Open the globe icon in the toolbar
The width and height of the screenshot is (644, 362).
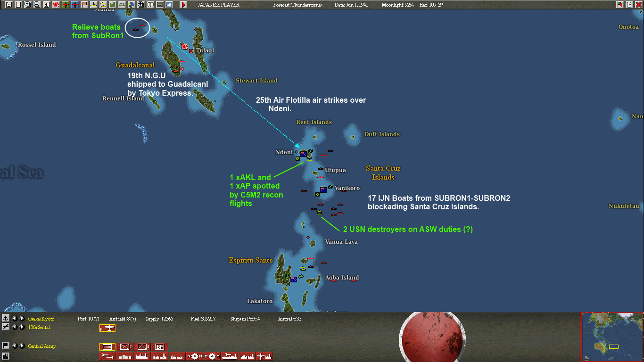coord(131,5)
